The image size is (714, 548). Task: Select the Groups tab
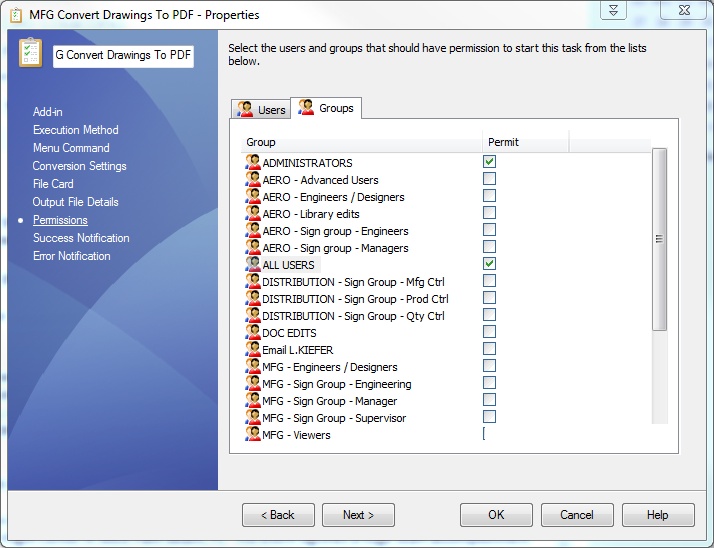[326, 108]
